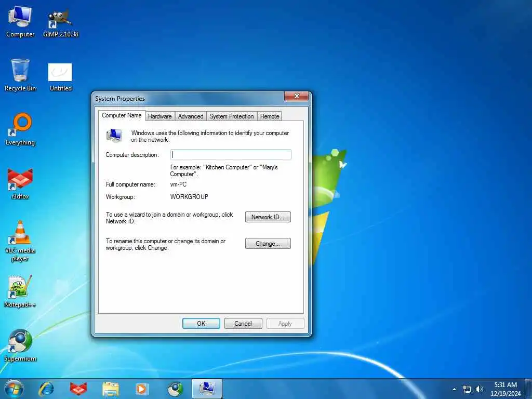Select the r3dfox browser shortcut
Viewport: 532px width, 399px height.
[20, 184]
